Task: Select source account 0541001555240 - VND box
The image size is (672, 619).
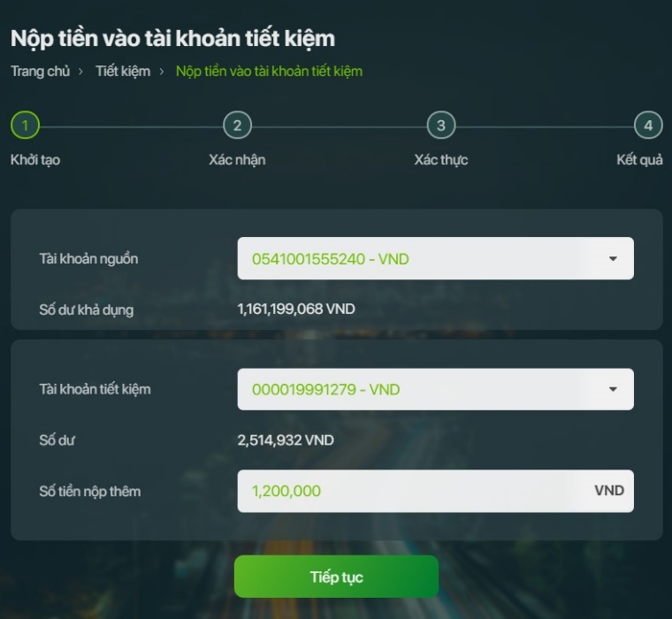Action: [x=435, y=258]
